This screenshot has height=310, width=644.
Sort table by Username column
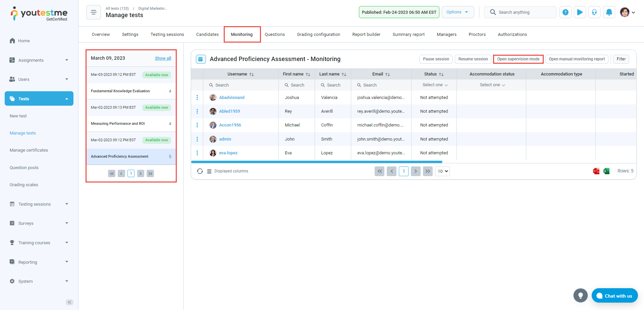pos(251,74)
